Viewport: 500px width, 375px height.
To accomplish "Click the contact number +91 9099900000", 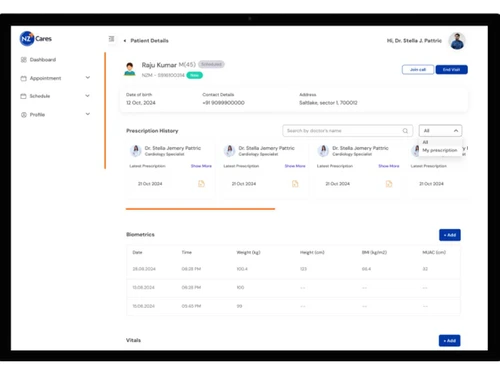I will pos(223,103).
